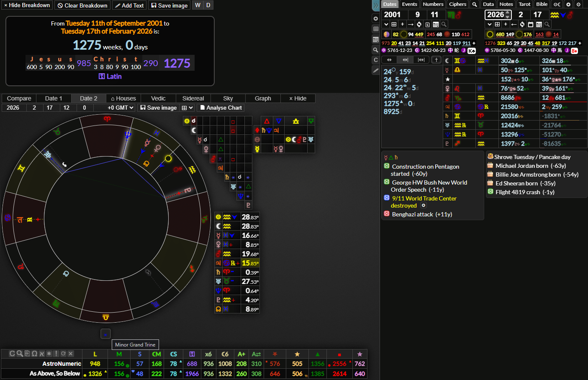The width and height of the screenshot is (588, 380).
Task: Switch to the Tarot tab
Action: (524, 4)
